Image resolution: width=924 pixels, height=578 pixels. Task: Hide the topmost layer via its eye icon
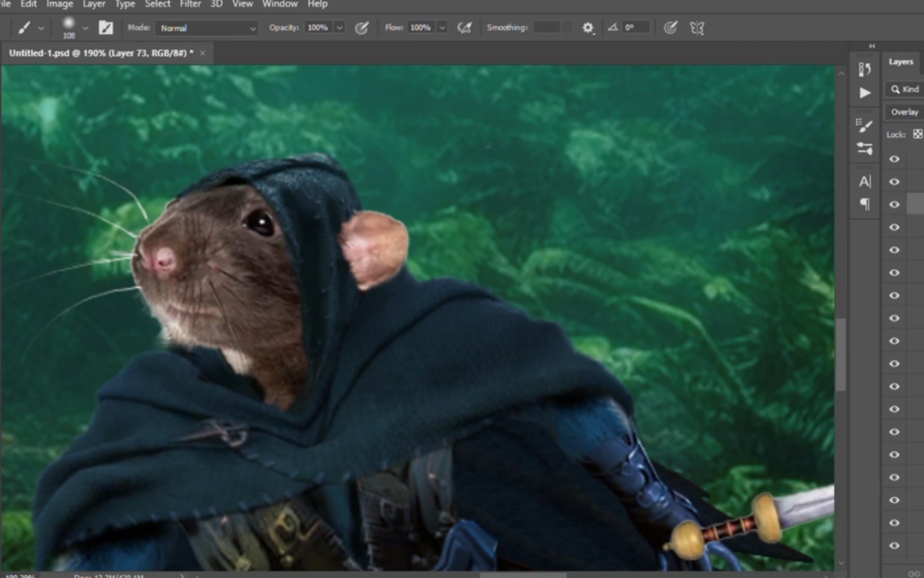point(894,159)
